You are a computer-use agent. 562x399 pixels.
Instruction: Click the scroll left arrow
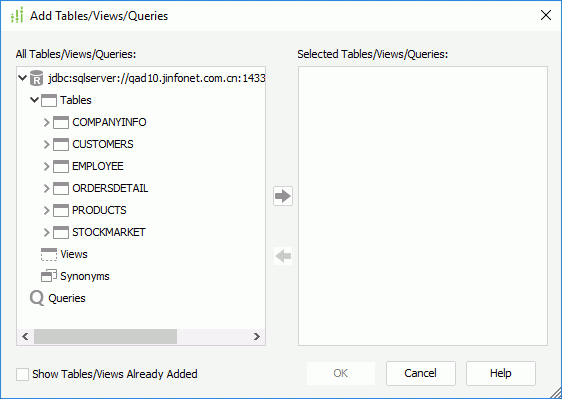[25, 337]
